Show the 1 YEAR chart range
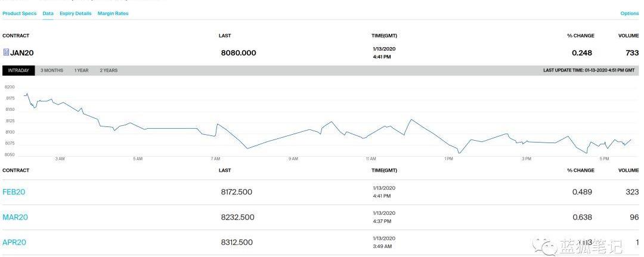Screen dimensions: 644x257 click(x=81, y=70)
